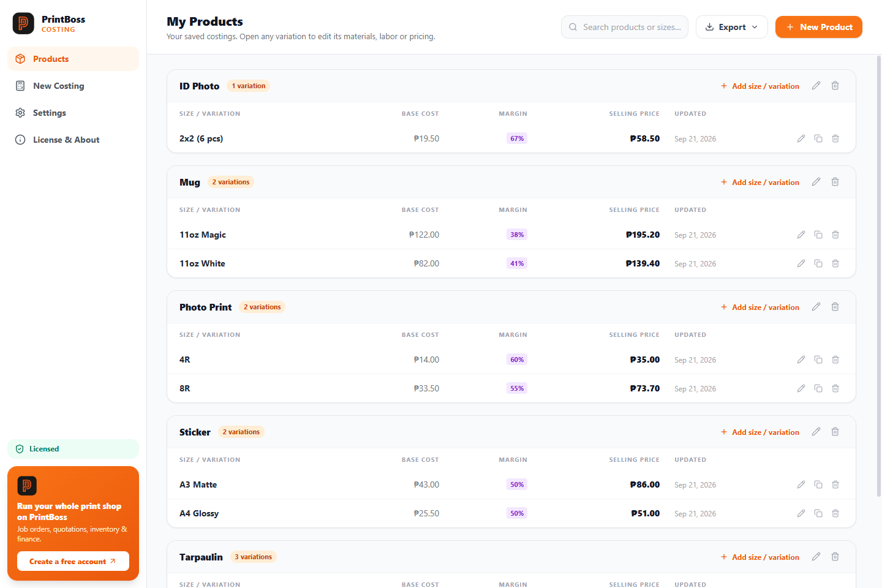Open the 11oz Magic variation row
This screenshot has width=882, height=588.
click(x=511, y=235)
